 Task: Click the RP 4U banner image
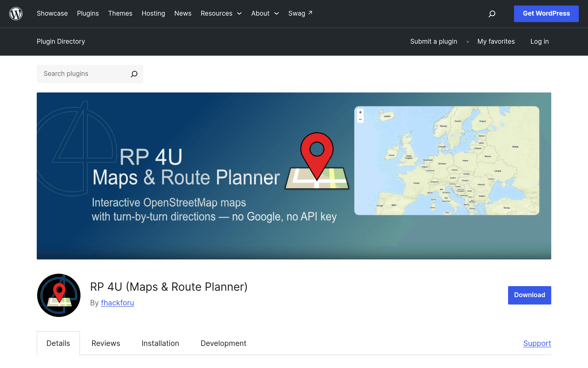click(x=294, y=176)
